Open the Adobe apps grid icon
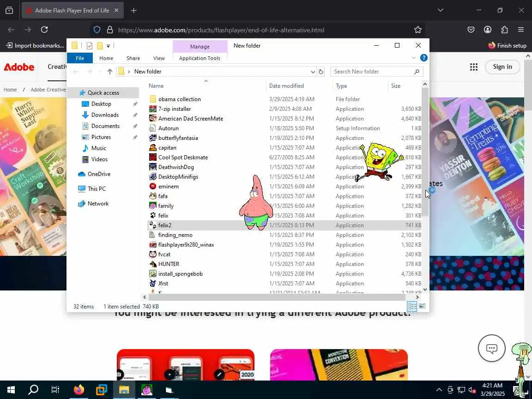The height and width of the screenshot is (399, 532). point(474,67)
